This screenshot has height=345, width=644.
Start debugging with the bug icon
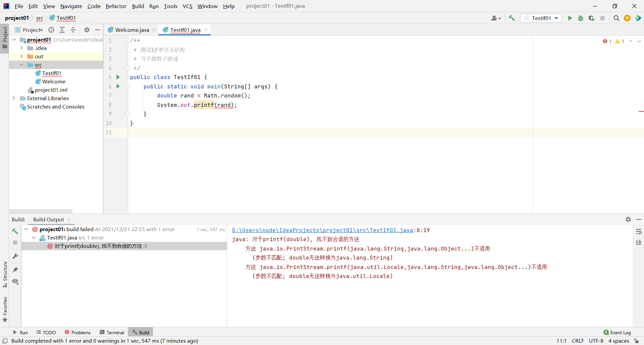[581, 18]
